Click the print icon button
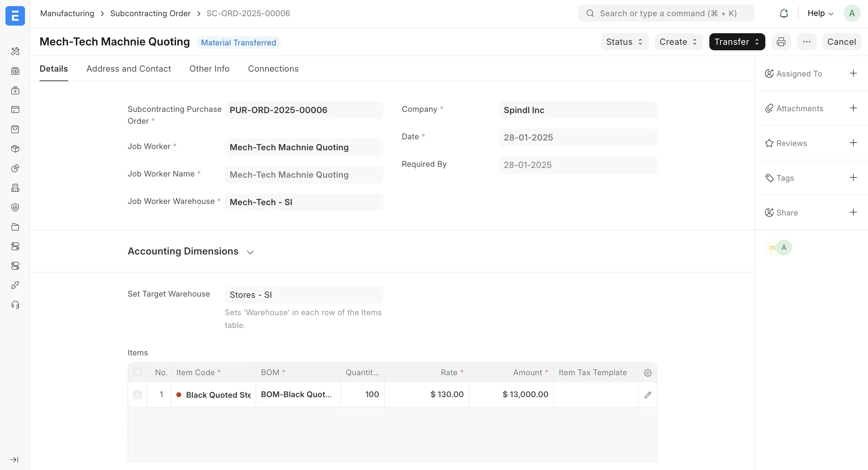 [781, 42]
